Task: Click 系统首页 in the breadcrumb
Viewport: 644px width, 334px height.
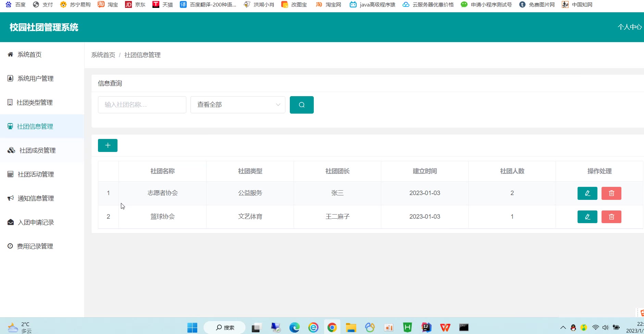Action: click(x=103, y=55)
